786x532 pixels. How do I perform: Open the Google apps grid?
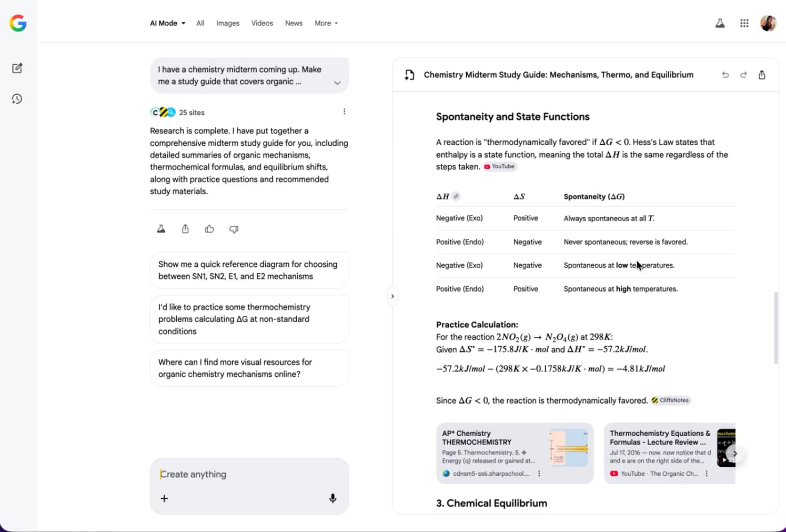point(744,23)
